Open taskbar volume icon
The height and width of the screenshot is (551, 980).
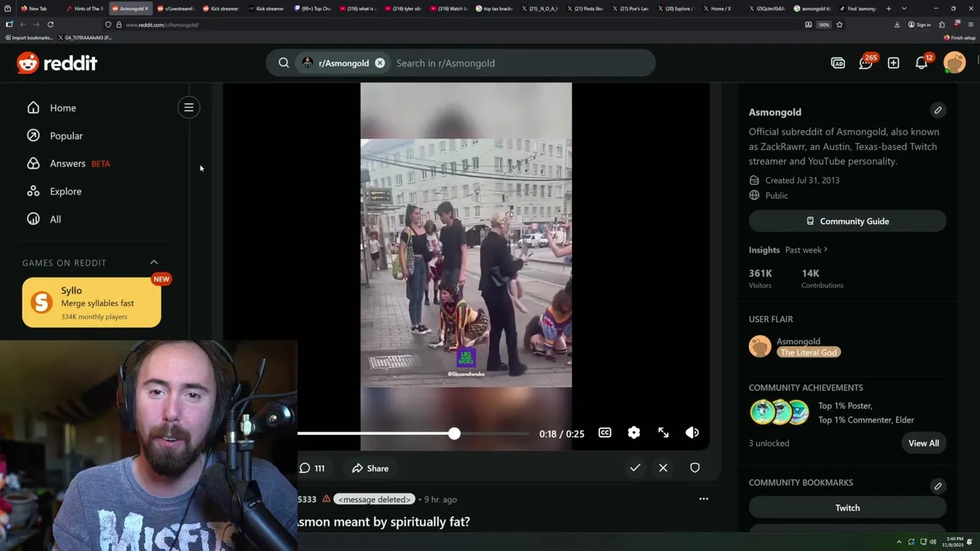933,542
